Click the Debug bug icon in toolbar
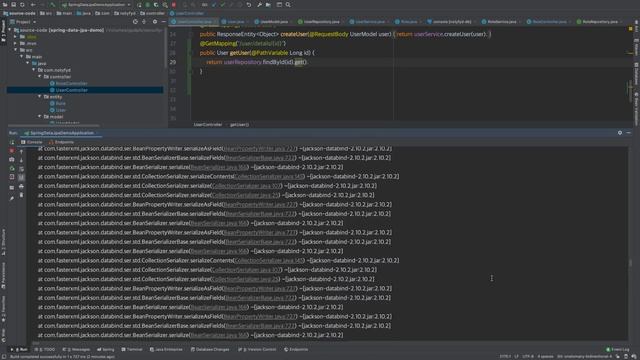Screen dimensions: 640x360 (x=148, y=5)
